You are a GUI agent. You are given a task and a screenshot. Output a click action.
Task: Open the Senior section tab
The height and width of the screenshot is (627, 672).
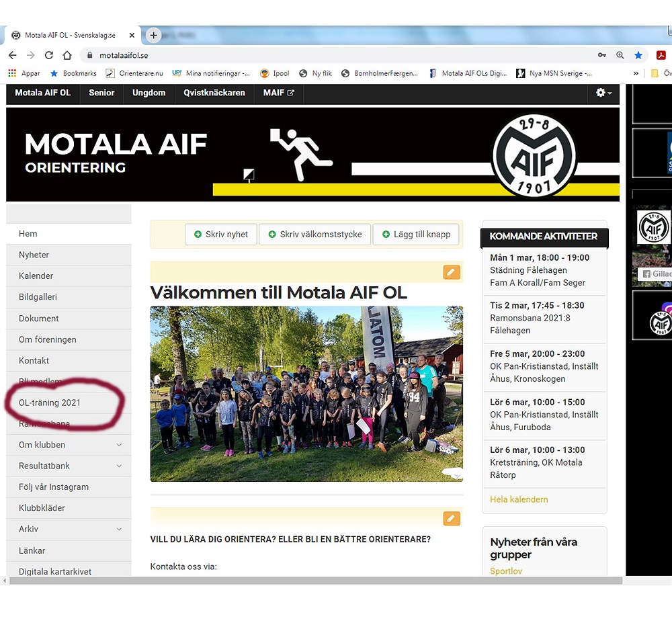coord(101,93)
